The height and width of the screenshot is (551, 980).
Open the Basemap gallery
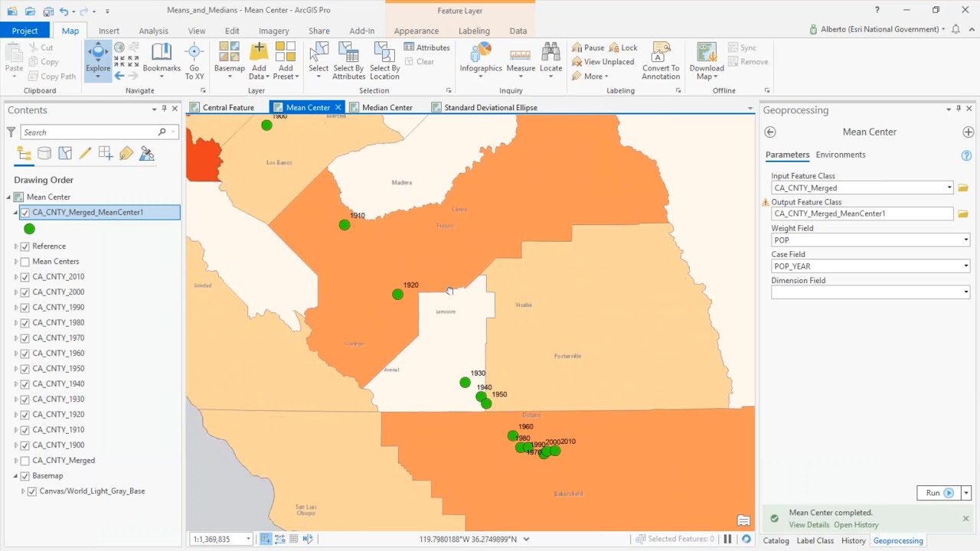click(x=229, y=60)
